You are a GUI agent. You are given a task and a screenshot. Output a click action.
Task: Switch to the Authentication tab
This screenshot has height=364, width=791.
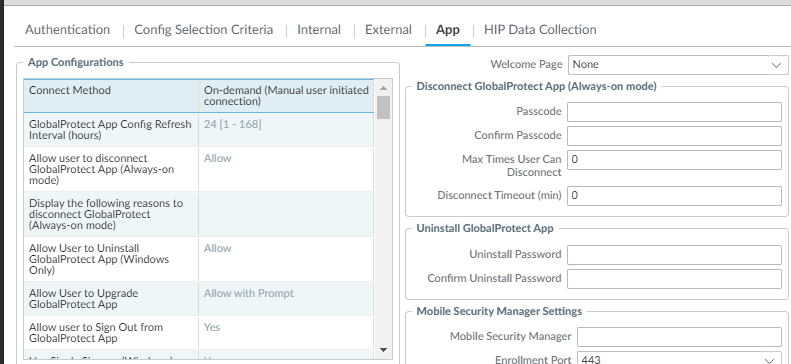pyautogui.click(x=68, y=30)
